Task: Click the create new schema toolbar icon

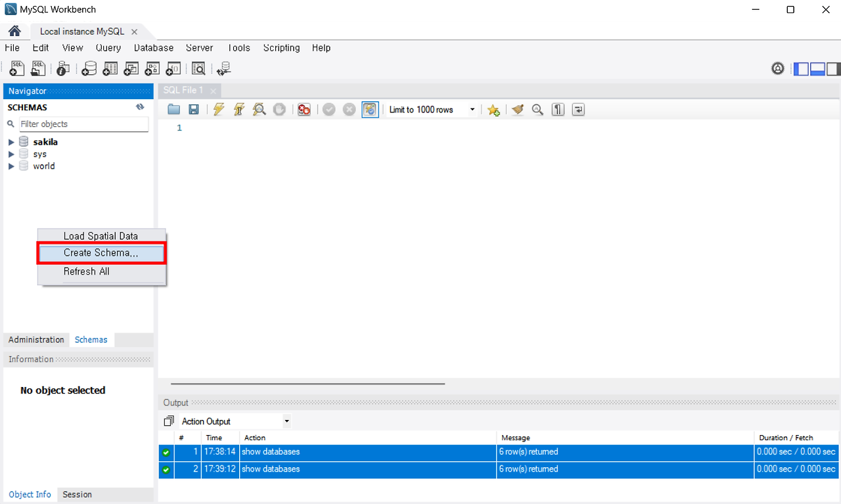Action: pyautogui.click(x=89, y=68)
